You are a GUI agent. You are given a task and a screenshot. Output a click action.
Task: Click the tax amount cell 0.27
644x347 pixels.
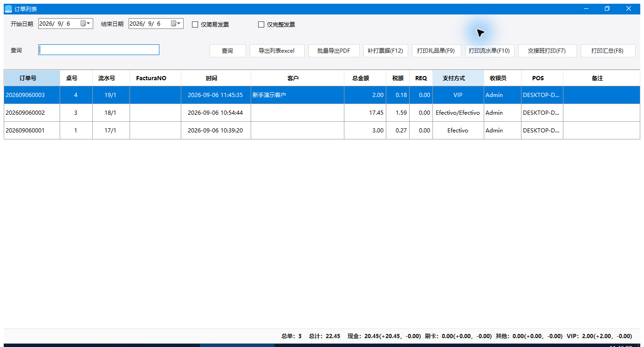[x=398, y=131]
